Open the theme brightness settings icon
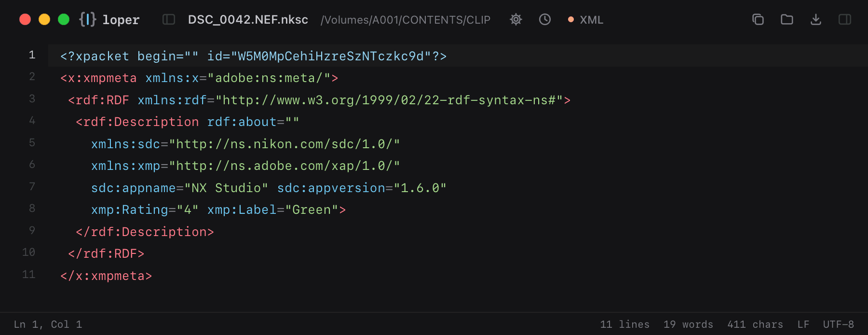This screenshot has height=335, width=868. [516, 19]
